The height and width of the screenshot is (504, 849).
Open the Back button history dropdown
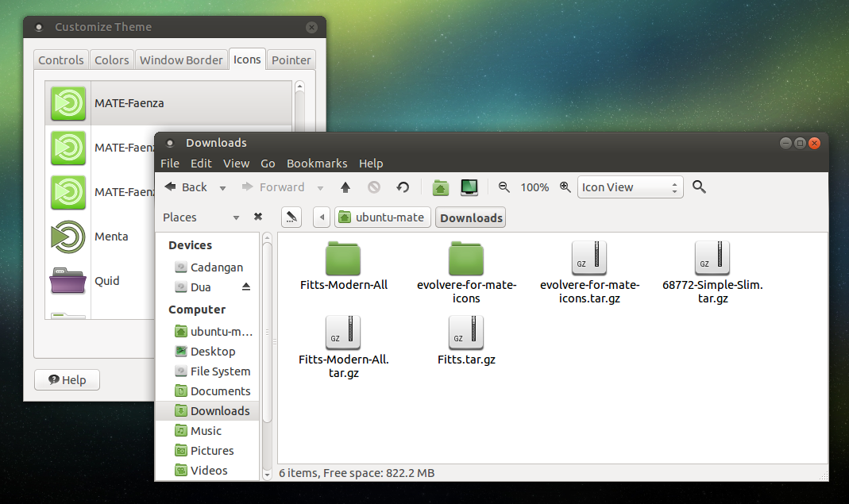pyautogui.click(x=223, y=187)
